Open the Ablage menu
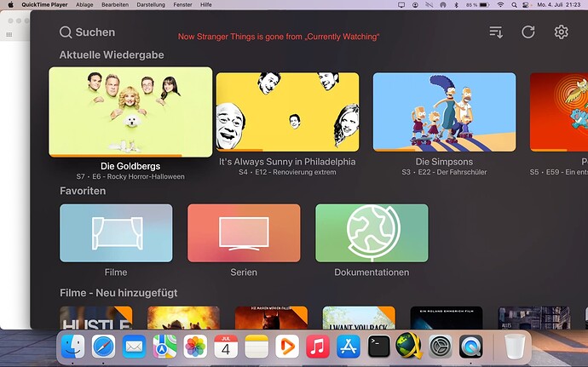This screenshot has width=588, height=367. click(84, 5)
